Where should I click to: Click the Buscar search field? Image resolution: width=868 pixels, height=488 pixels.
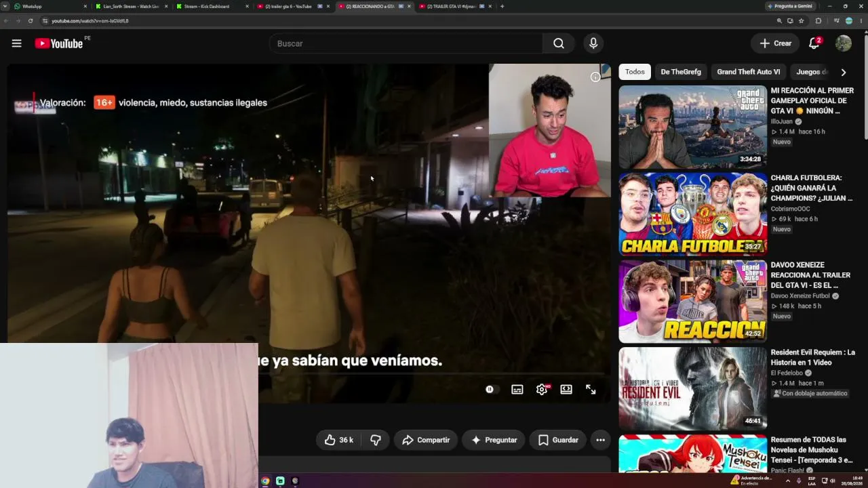click(406, 43)
